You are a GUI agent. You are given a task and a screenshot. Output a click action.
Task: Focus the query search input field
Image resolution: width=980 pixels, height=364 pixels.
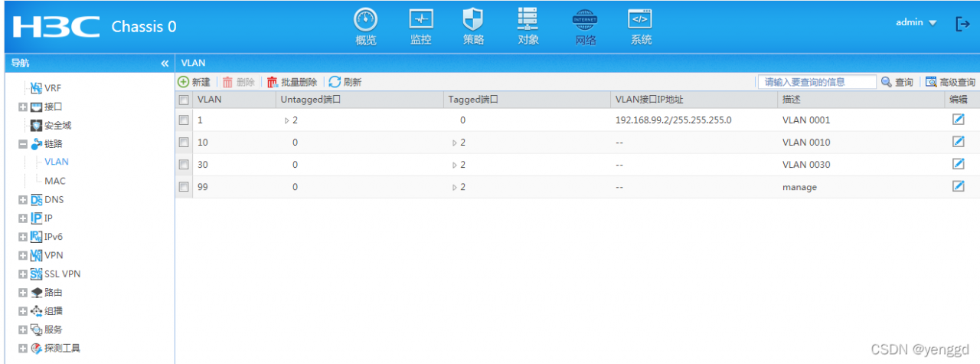(x=817, y=82)
